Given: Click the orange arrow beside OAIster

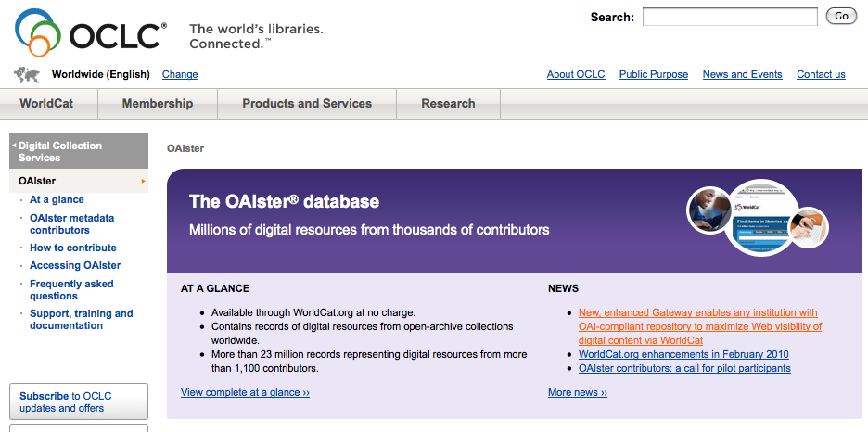Looking at the screenshot, I should point(144,181).
